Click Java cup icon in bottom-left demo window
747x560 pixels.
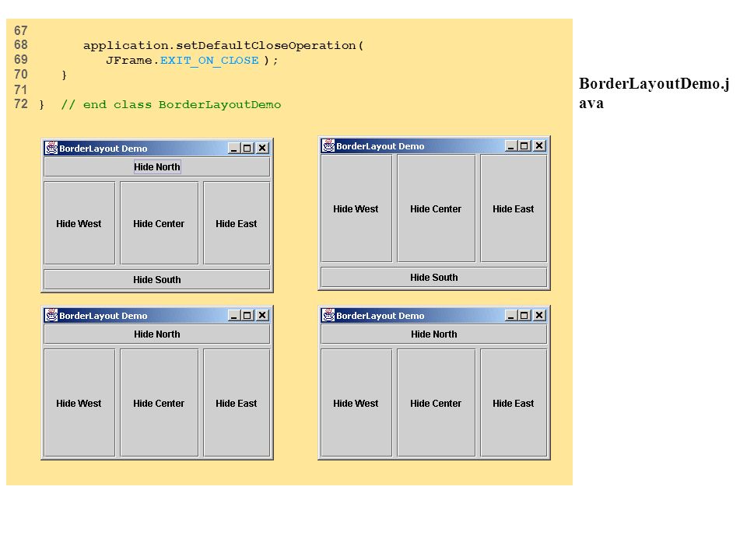[x=51, y=315]
